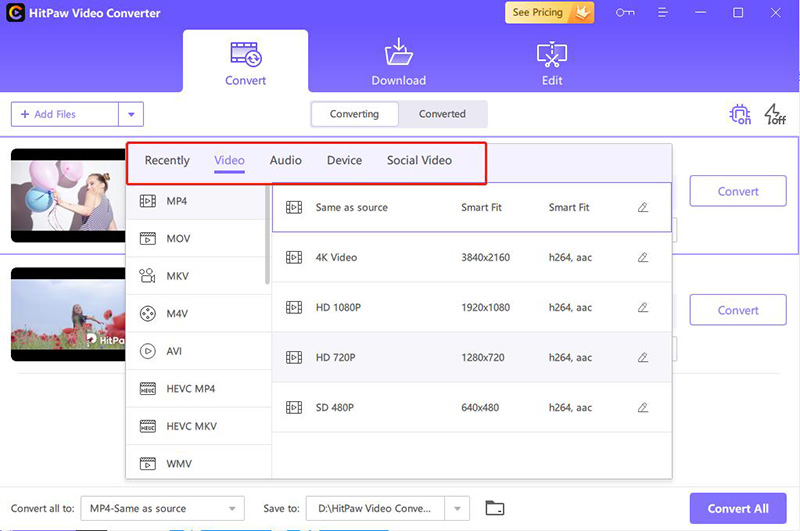Click the HEVC MKV icon
Viewport: 800px width, 531px height.
pos(148,426)
